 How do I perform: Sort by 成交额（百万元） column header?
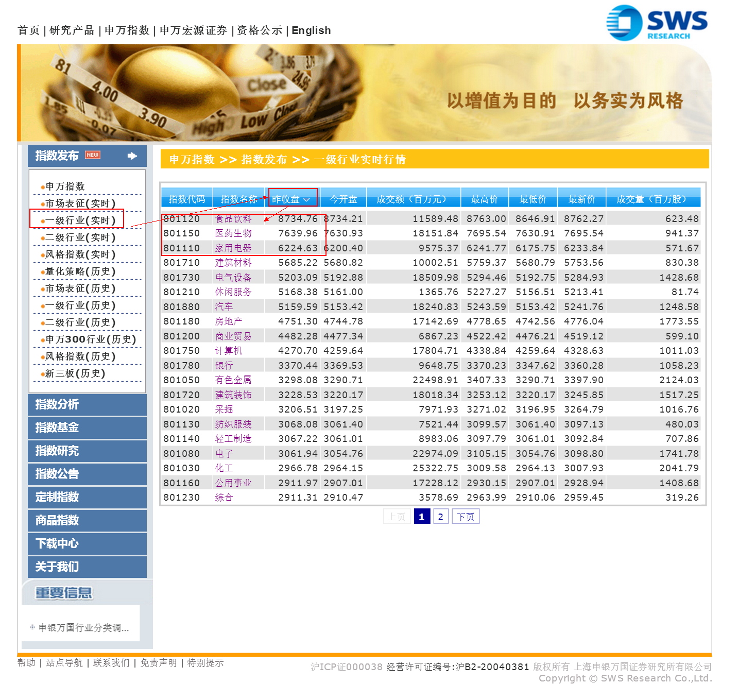coord(414,199)
